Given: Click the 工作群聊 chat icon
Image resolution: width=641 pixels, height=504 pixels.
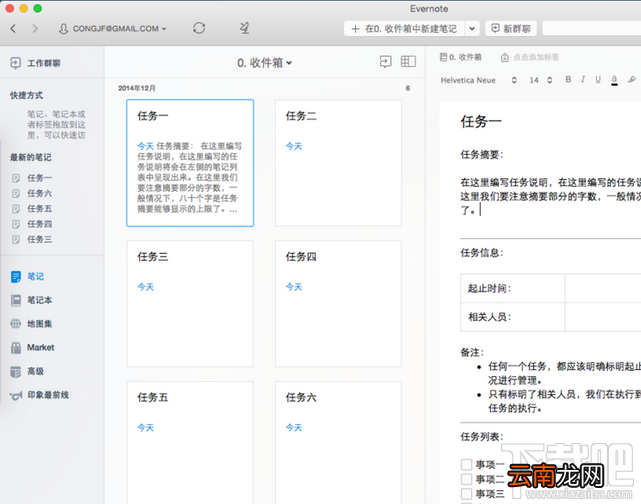Looking at the screenshot, I should 16,63.
